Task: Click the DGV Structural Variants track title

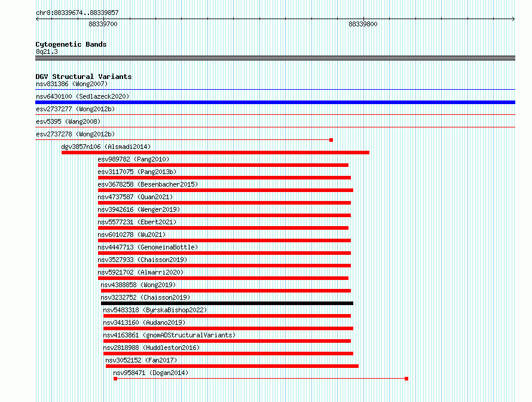Action: [x=84, y=77]
